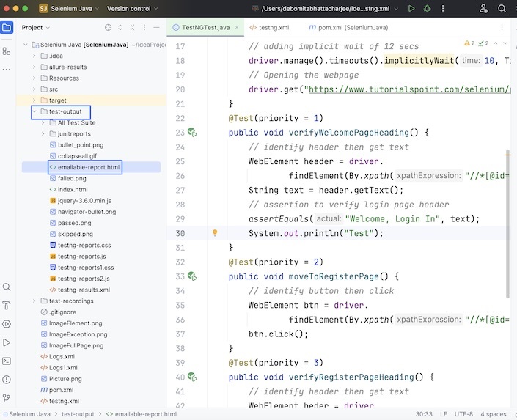Click the yellow intention bulb on line 30
Image resolution: width=517 pixels, height=420 pixels.
tap(215, 233)
